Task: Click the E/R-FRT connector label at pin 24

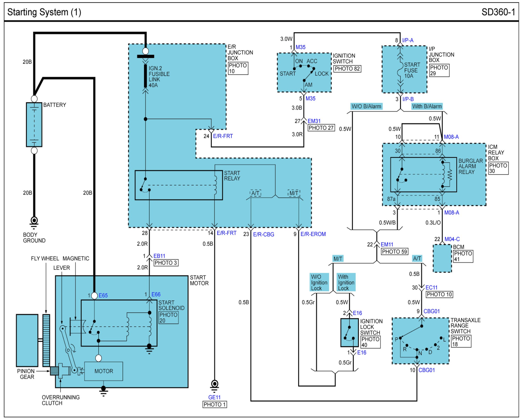Action: coord(223,136)
